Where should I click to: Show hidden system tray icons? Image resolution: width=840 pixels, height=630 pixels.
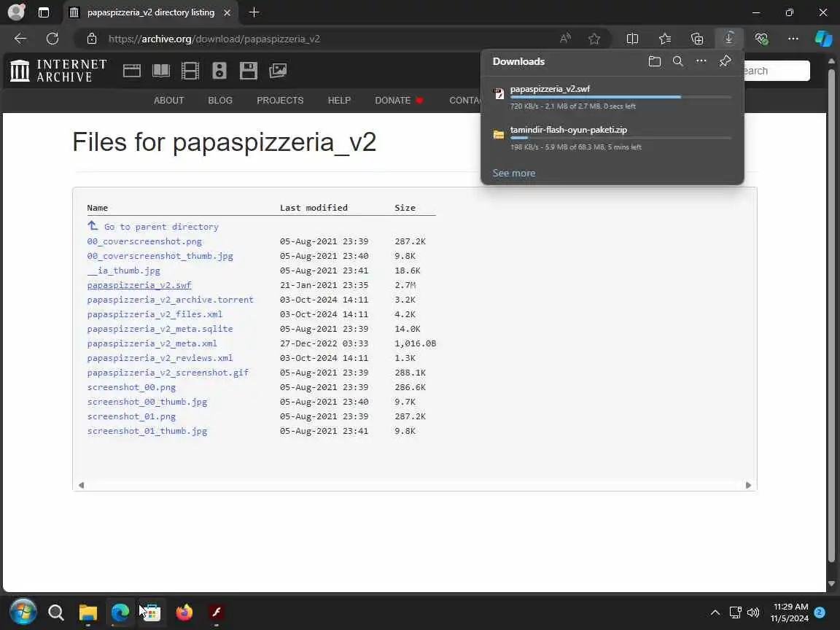pyautogui.click(x=715, y=612)
